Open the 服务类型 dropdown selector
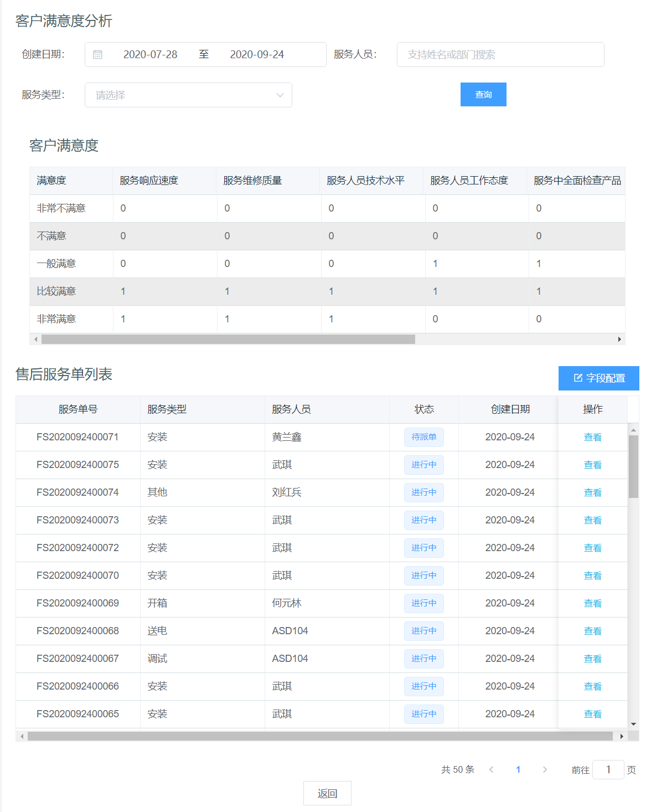The width and height of the screenshot is (651, 812). pos(188,95)
